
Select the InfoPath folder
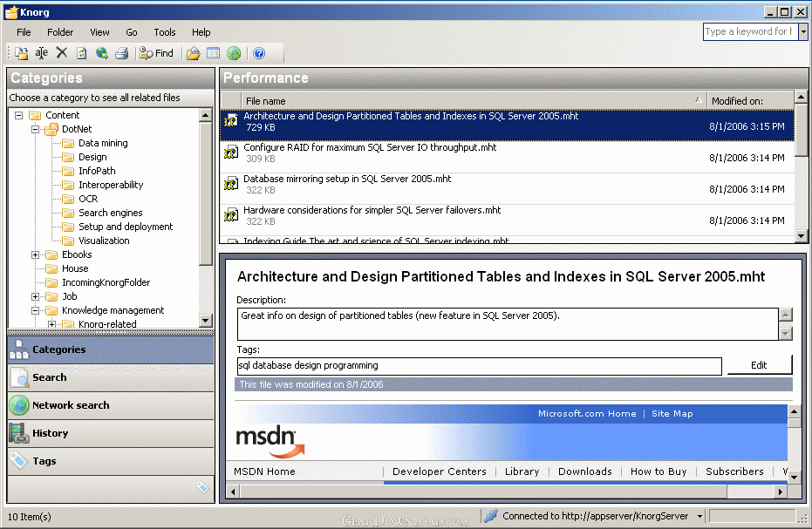pyautogui.click(x=97, y=171)
